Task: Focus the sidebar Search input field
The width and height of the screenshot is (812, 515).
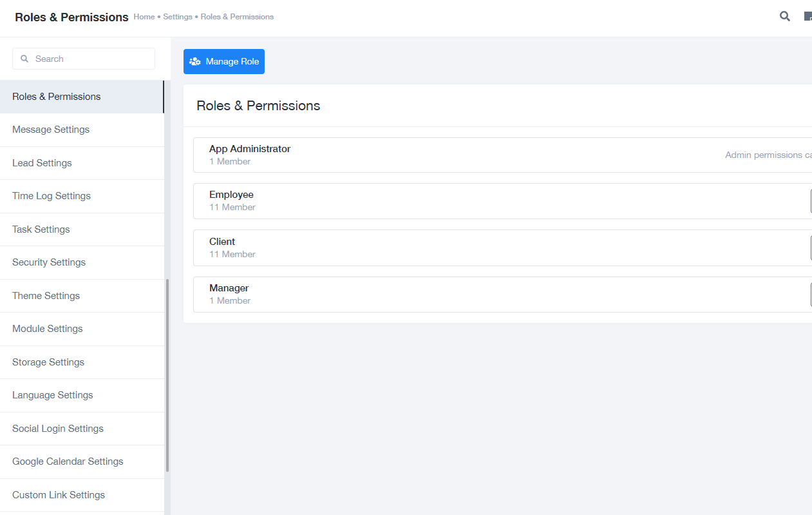Action: (x=90, y=59)
